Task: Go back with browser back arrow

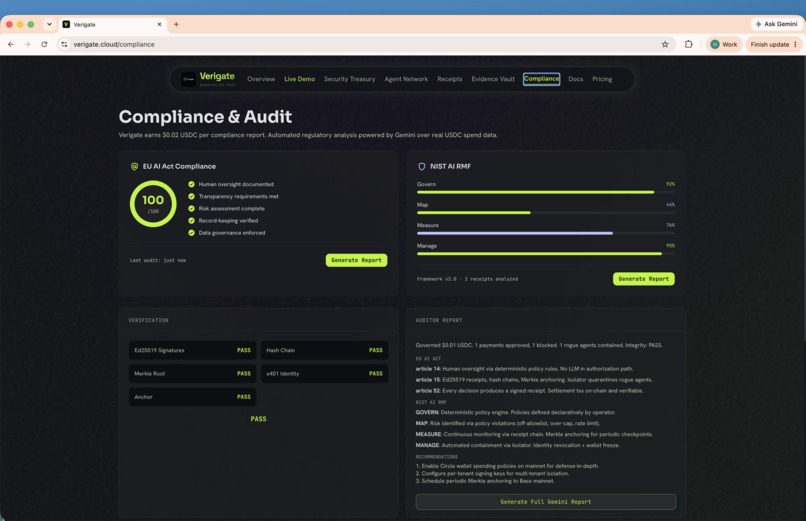Action: pyautogui.click(x=11, y=44)
